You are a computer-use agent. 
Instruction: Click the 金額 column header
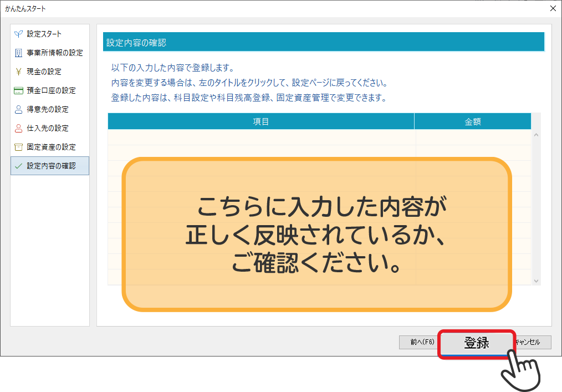472,121
